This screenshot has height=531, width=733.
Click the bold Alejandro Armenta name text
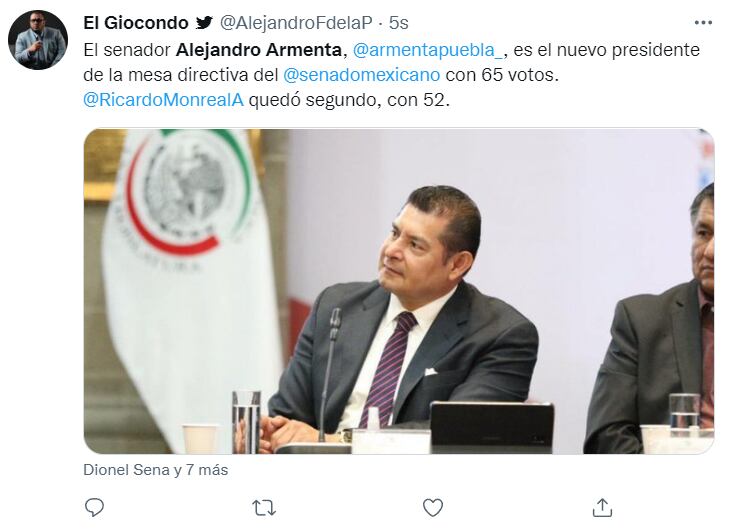pyautogui.click(x=259, y=50)
